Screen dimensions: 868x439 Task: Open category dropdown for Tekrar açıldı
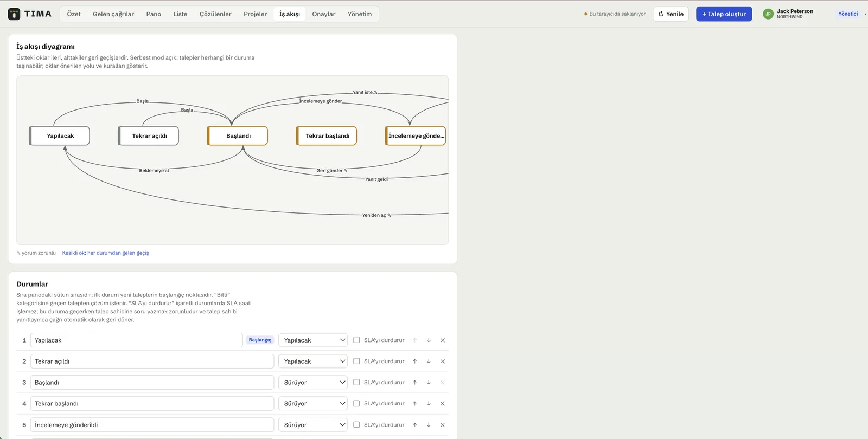coord(313,361)
